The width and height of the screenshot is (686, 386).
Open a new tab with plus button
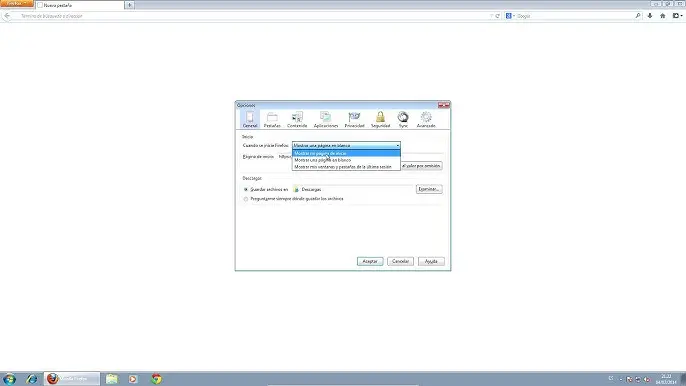(x=130, y=5)
